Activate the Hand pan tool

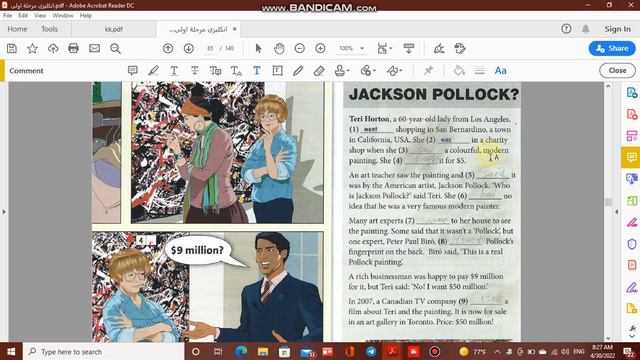[x=279, y=49]
